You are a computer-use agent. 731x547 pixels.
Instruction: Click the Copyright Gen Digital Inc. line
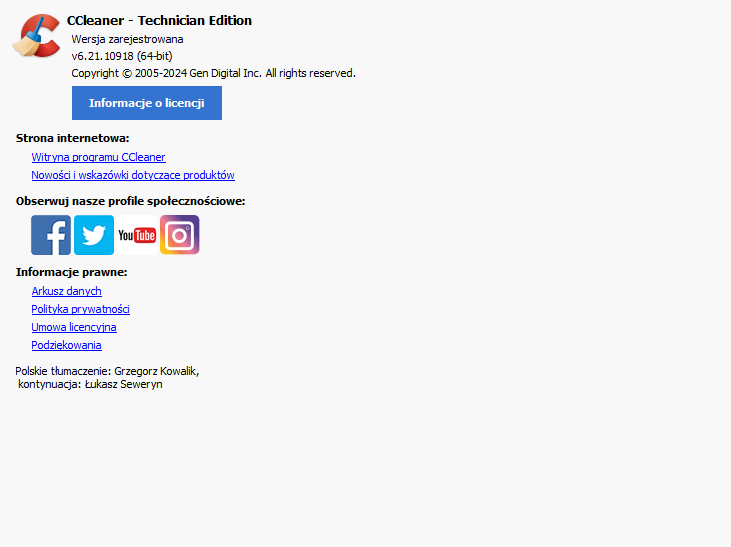pos(214,73)
